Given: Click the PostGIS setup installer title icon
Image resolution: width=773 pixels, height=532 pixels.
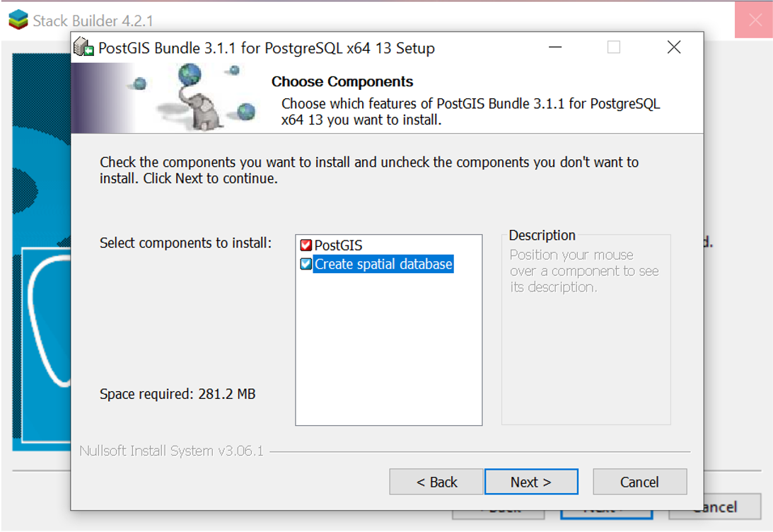Looking at the screenshot, I should pos(84,47).
